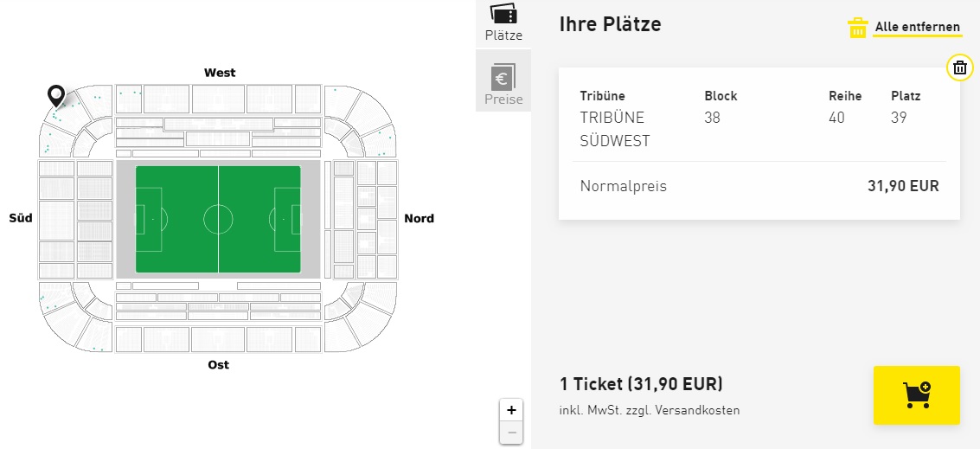Click the black seat pin marker
980x449 pixels.
tap(56, 95)
